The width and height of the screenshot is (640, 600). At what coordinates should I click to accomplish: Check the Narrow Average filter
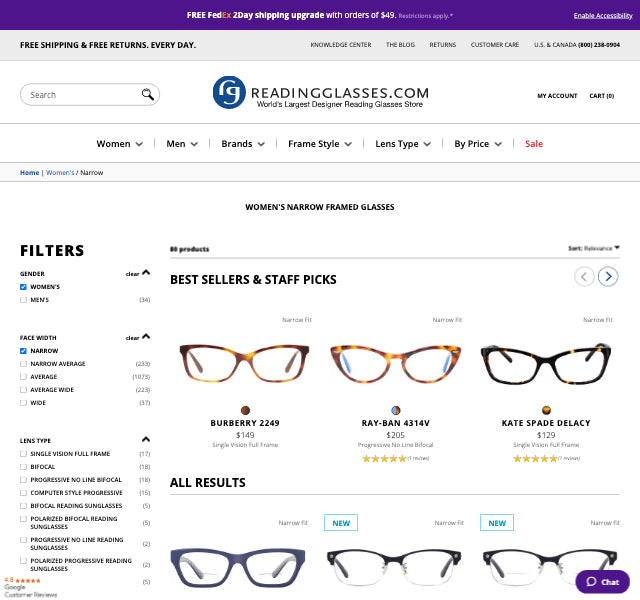point(23,364)
